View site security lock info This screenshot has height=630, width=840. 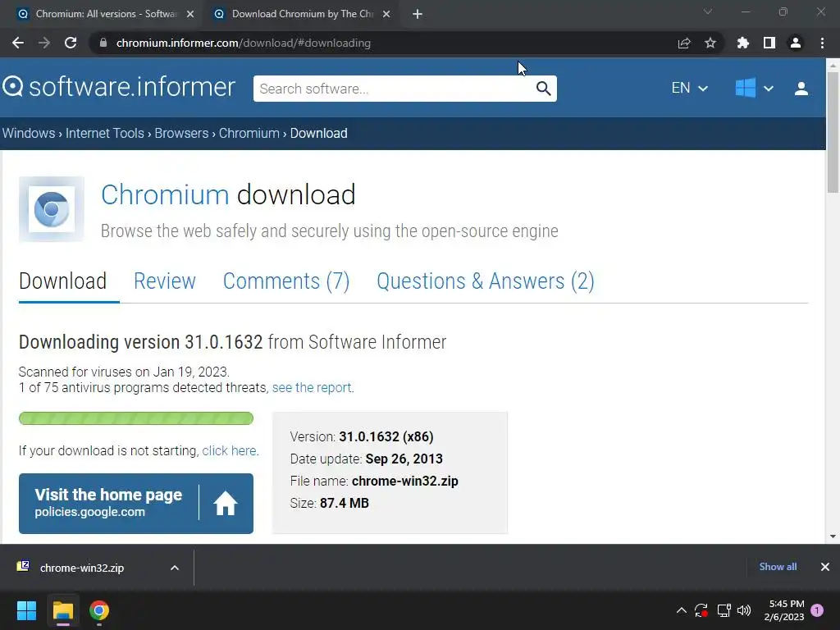coord(103,43)
